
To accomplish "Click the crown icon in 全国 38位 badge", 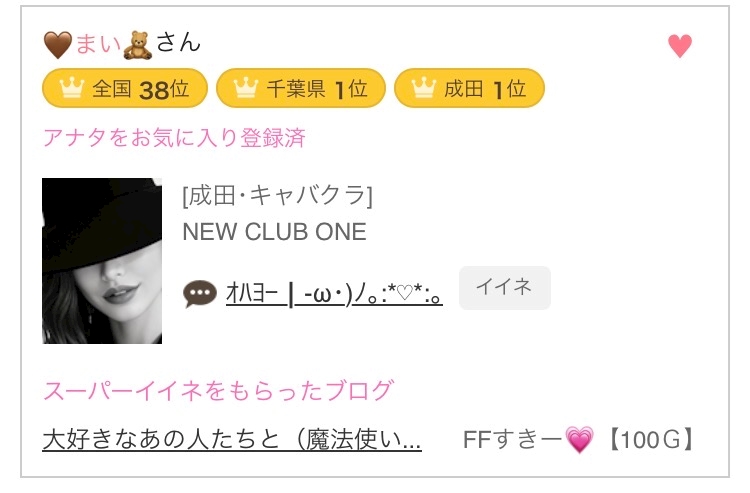I will pos(70,89).
